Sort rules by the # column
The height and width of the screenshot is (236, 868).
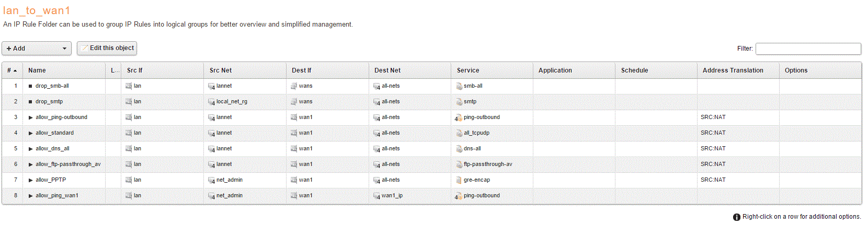12,70
